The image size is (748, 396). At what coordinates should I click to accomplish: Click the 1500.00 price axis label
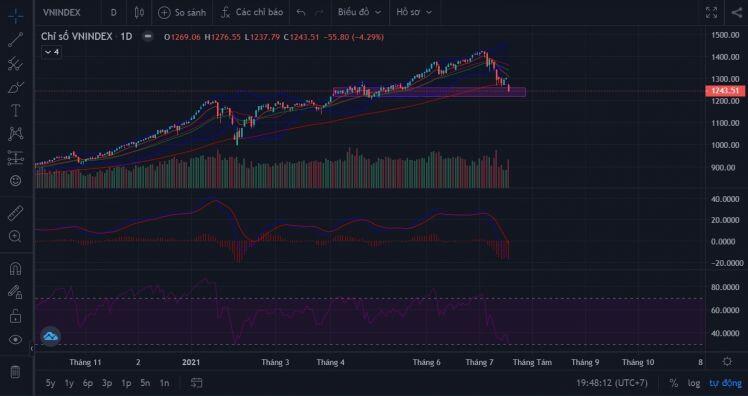pyautogui.click(x=725, y=35)
